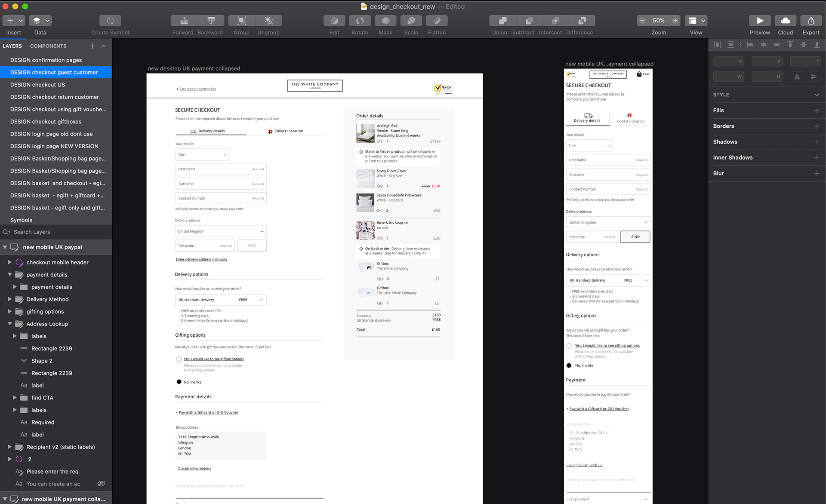This screenshot has width=826, height=504.
Task: Apply the Difference boolean operation
Action: click(582, 21)
